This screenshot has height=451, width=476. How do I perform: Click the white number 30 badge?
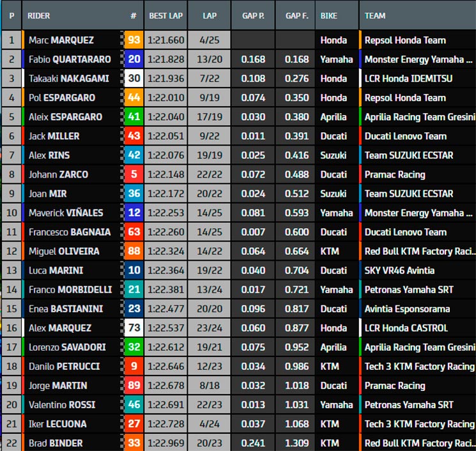tap(134, 78)
